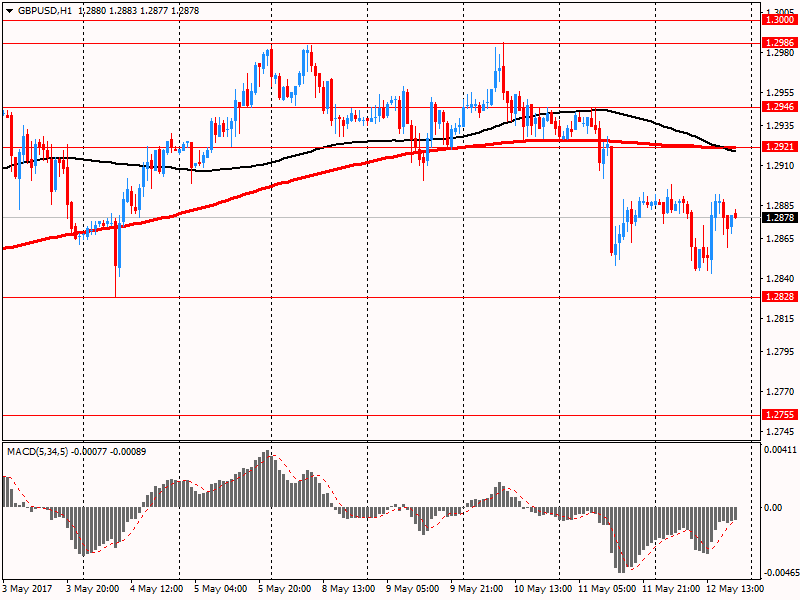Viewport: 800px width, 600px height.
Task: Click the 5 May 04:00 time label
Action: point(220,589)
